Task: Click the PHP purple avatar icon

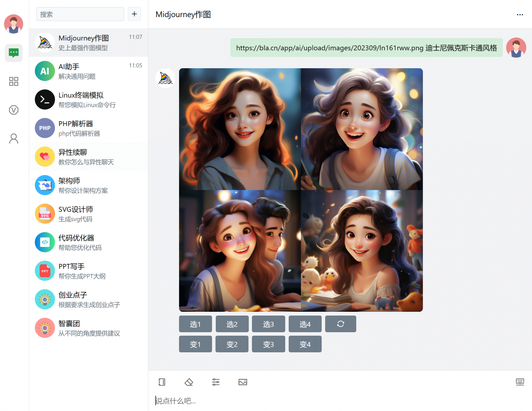Action: point(45,128)
